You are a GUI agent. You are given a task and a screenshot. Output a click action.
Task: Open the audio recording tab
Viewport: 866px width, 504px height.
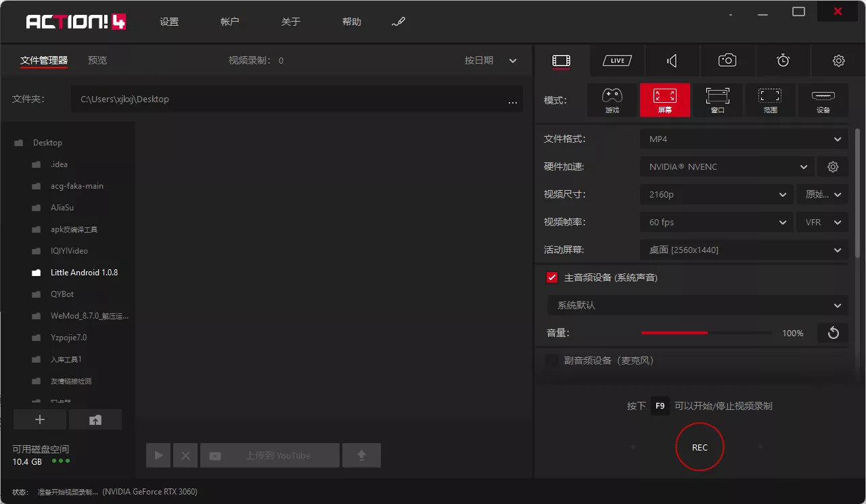pos(672,61)
